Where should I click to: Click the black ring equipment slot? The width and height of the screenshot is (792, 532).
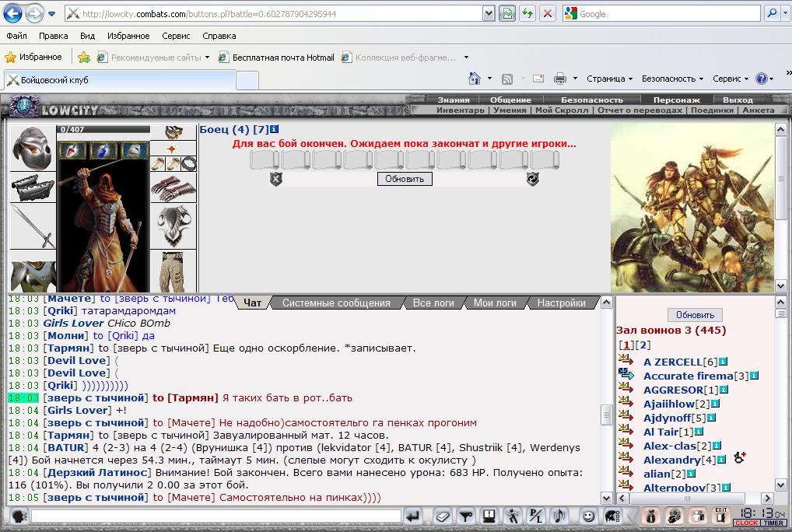click(189, 164)
